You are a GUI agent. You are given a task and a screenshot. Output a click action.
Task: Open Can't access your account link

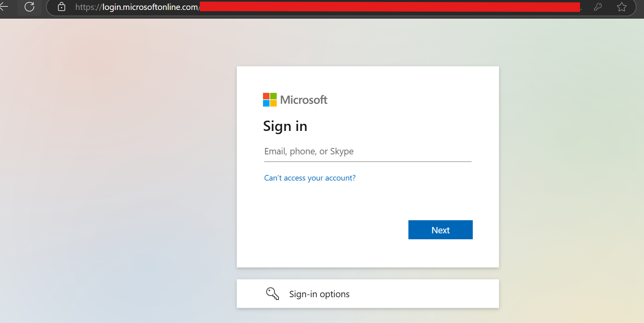[x=310, y=178]
